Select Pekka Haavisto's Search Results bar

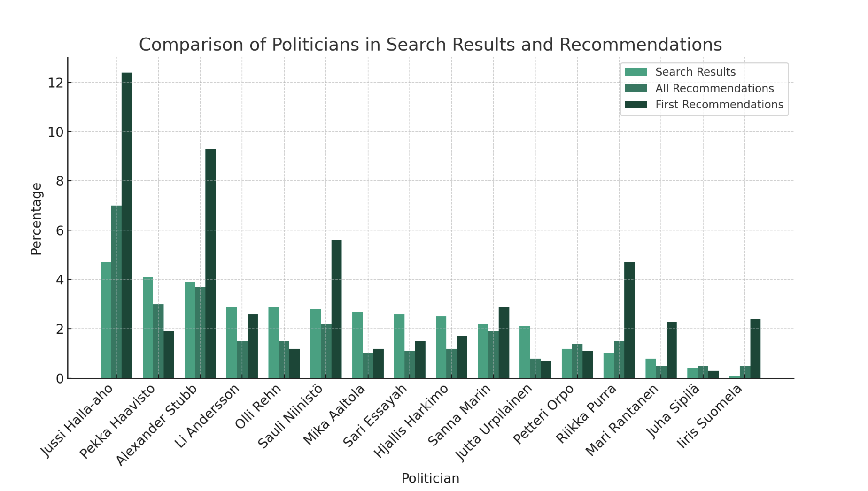tap(148, 328)
